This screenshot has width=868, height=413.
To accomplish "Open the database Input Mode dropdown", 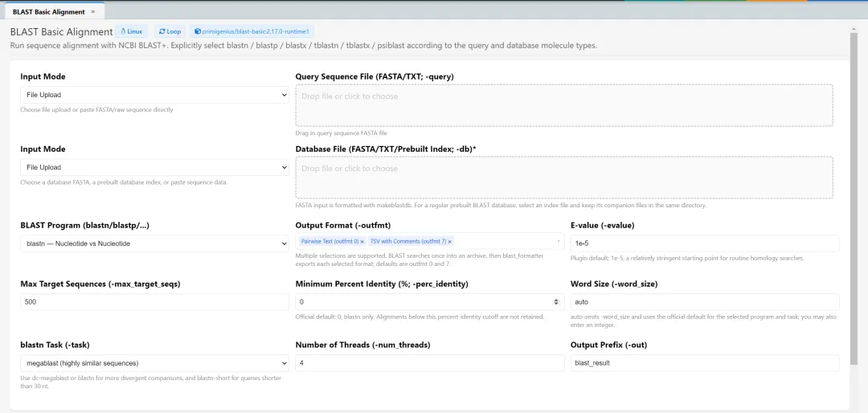I will (154, 167).
